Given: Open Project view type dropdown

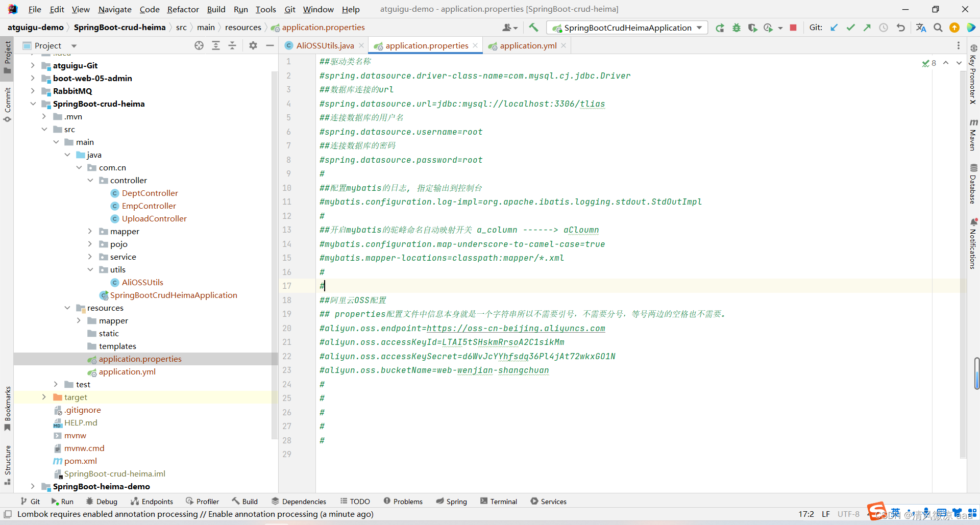Looking at the screenshot, I should [74, 46].
